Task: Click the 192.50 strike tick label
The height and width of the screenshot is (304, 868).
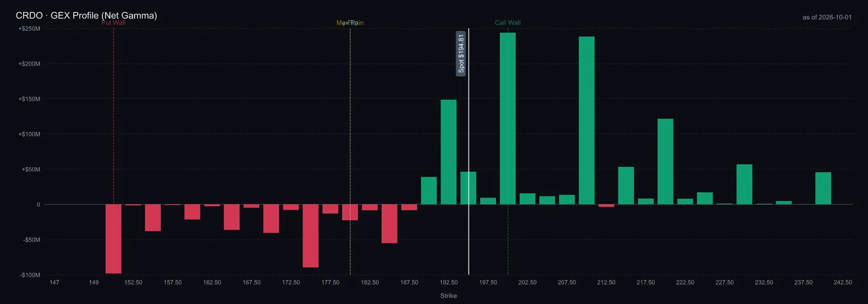Action: (449, 282)
